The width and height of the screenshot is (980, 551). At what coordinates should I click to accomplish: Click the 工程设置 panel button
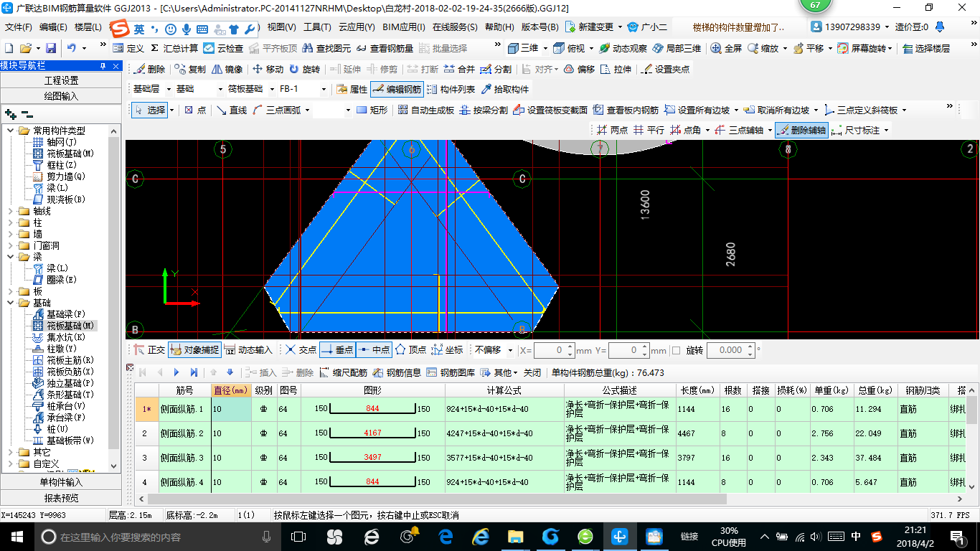coord(62,80)
